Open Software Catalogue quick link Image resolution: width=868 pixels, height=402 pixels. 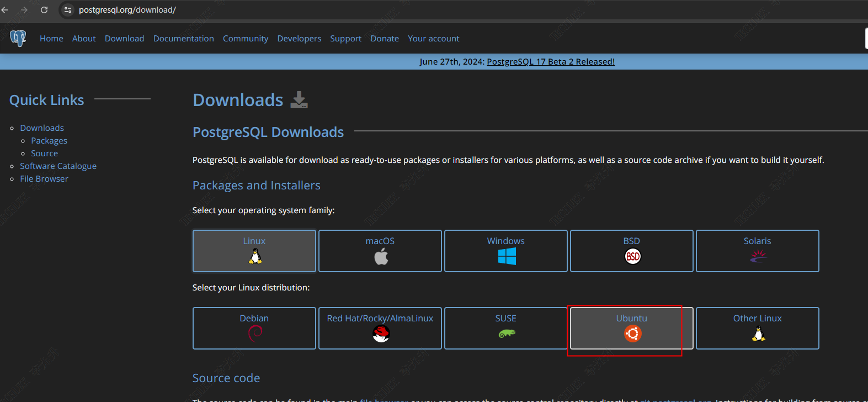[x=58, y=166]
